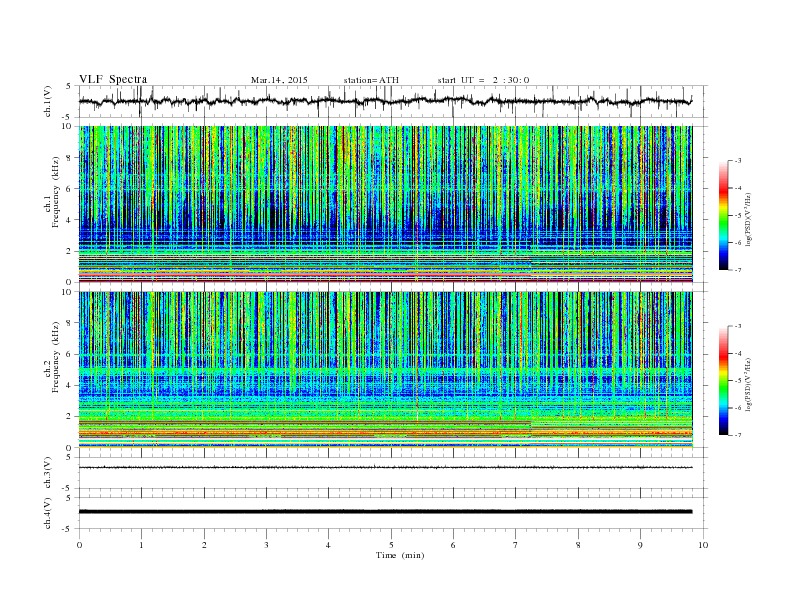Screen dimensions: 792x612
Task: Click the "6" tick on the time axis
Action: (454, 545)
